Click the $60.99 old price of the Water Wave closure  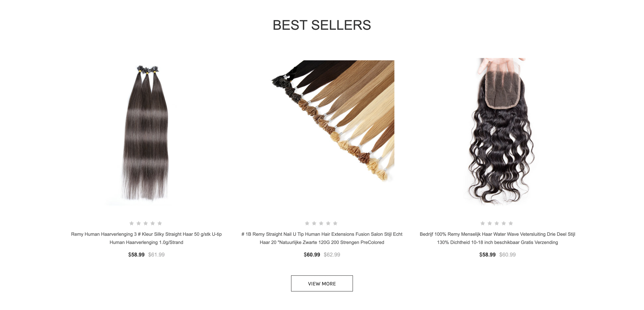(x=508, y=255)
